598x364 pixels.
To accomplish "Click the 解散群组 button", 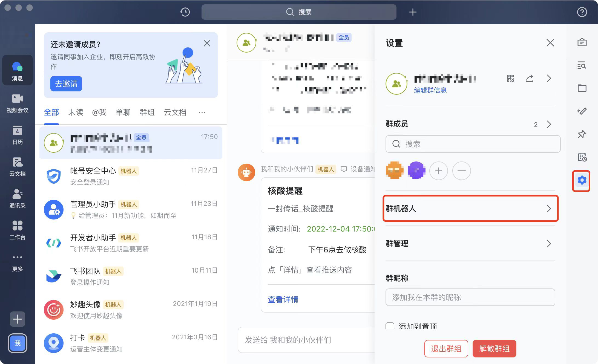I will [494, 349].
